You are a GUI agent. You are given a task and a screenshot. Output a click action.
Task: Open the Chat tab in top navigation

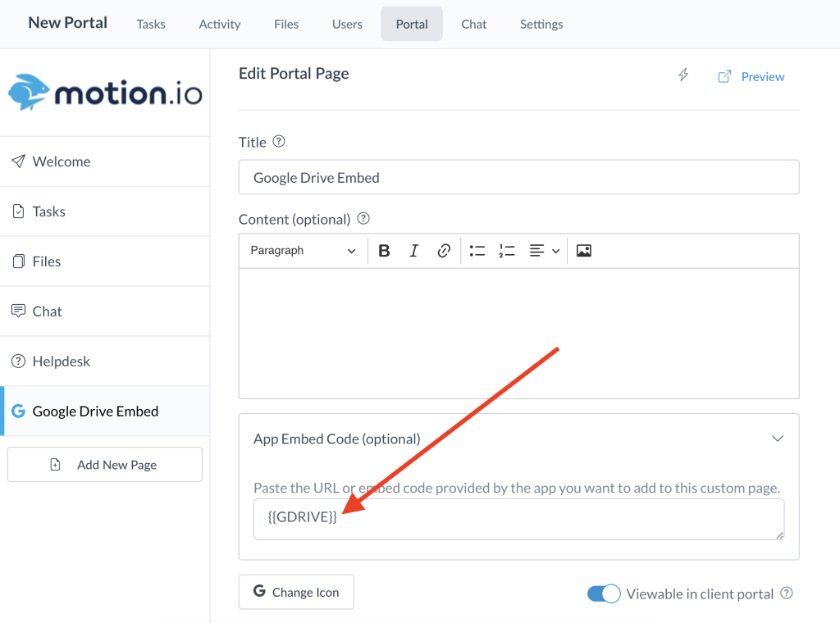click(x=473, y=24)
